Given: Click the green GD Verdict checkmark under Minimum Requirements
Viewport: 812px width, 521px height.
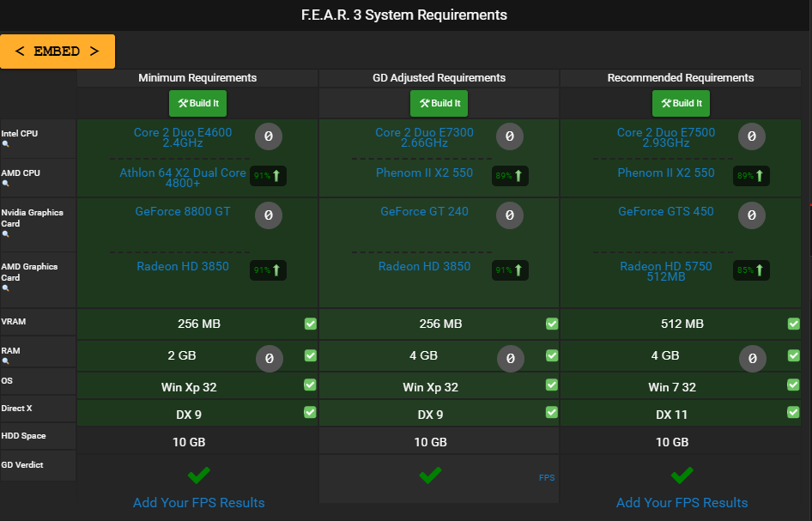Looking at the screenshot, I should (198, 475).
